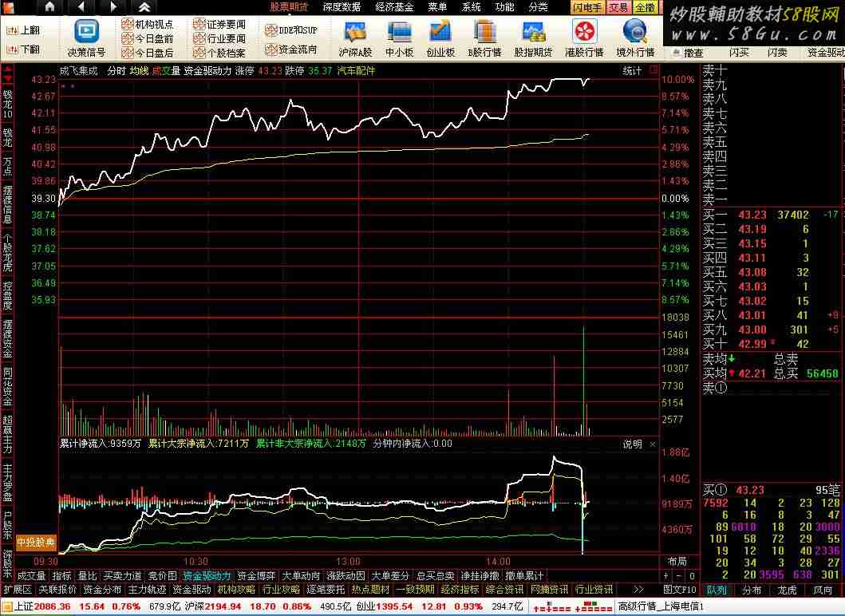Go to the home screen icon
The height and width of the screenshot is (616, 845).
click(49, 7)
